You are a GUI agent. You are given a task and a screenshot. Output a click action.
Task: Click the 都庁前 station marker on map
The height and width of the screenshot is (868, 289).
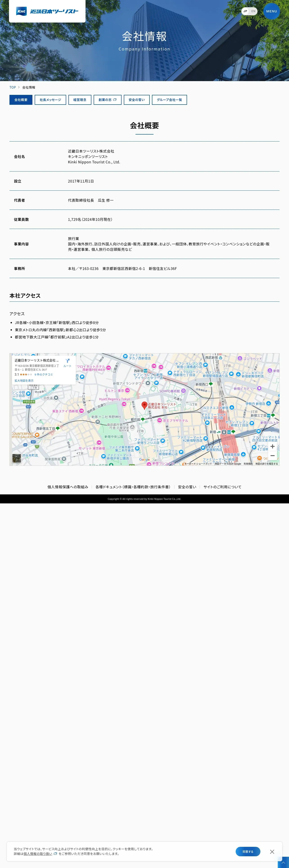[x=143, y=420]
